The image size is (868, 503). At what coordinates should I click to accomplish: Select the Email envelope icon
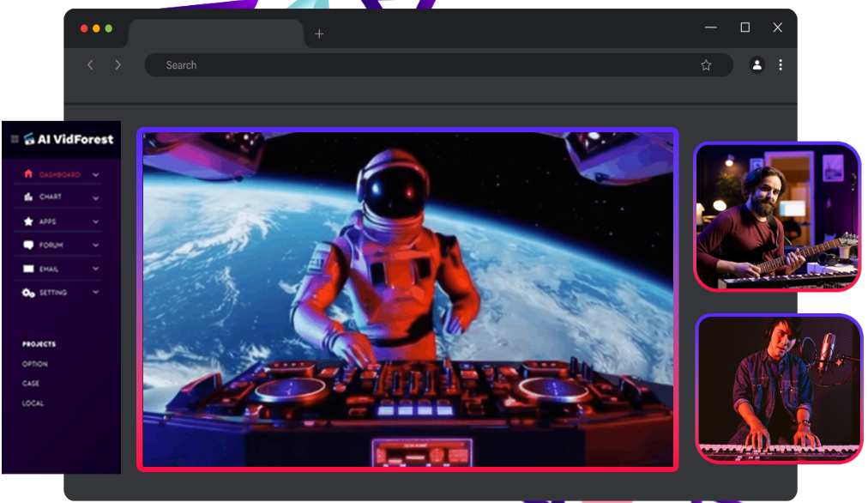28,269
